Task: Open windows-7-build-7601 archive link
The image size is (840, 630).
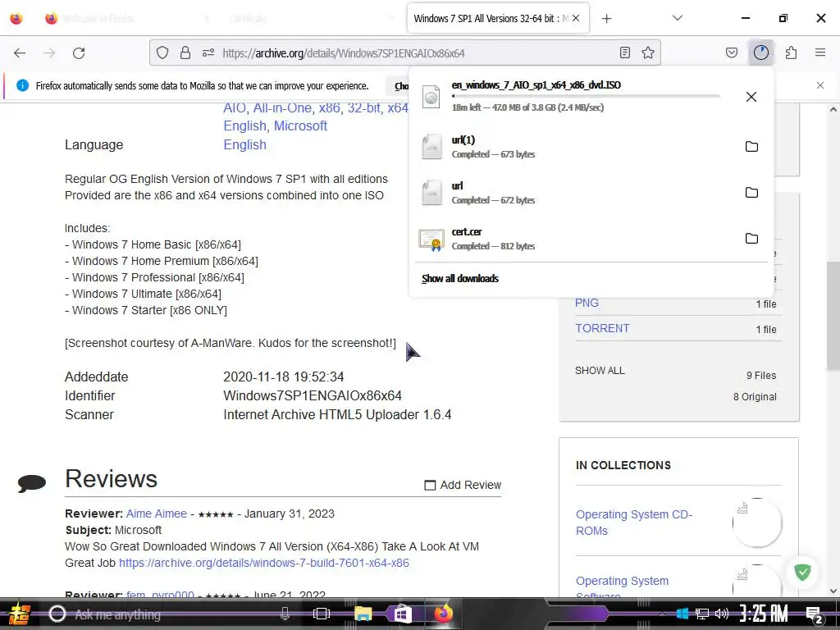Action: click(x=263, y=563)
